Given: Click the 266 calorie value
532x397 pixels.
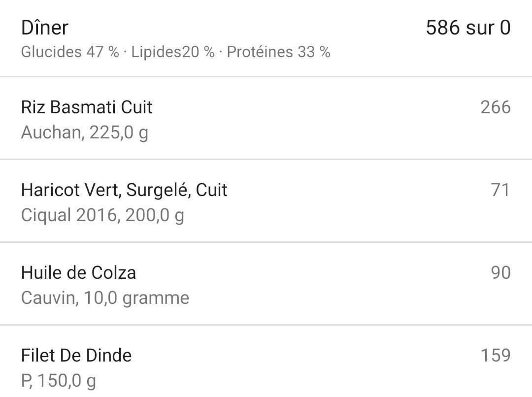Looking at the screenshot, I should click(495, 107).
